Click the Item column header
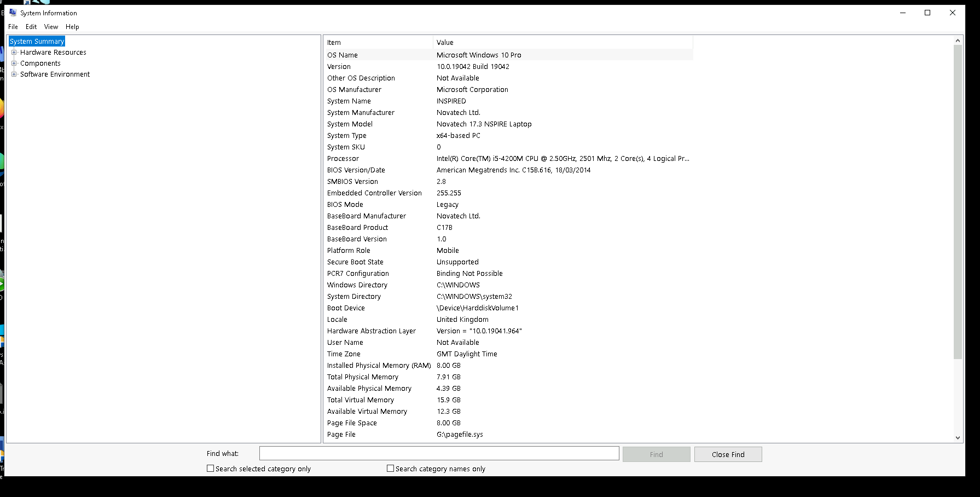 [378, 42]
